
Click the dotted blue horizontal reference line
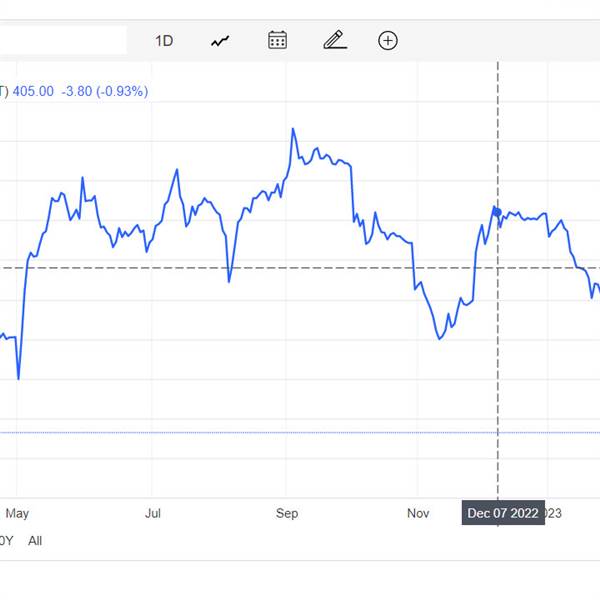point(300,433)
